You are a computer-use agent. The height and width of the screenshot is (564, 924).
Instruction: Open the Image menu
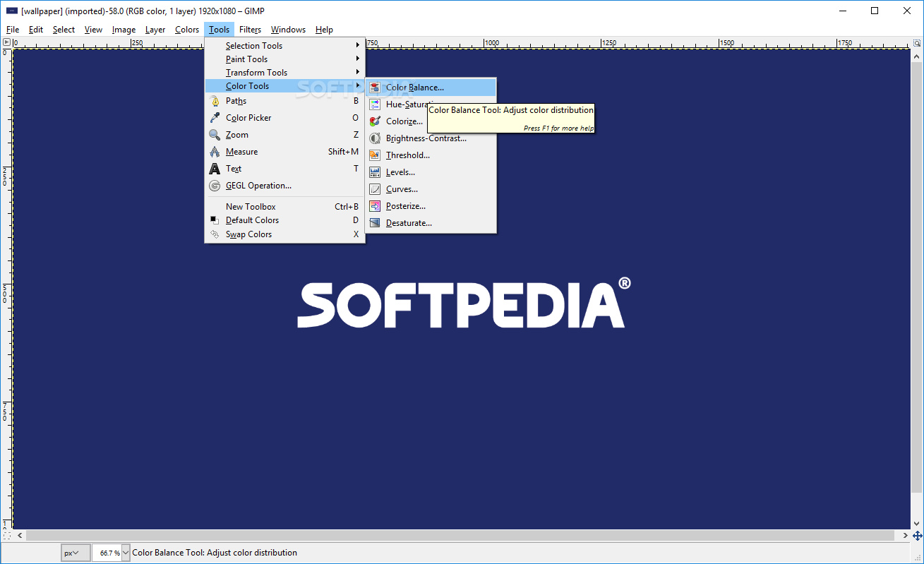124,30
